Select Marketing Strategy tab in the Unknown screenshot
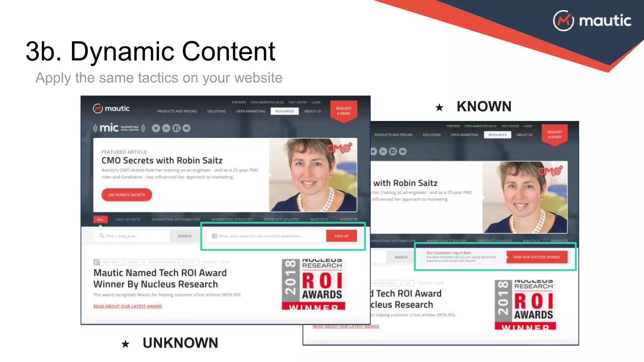644x362 pixels. pos(232,219)
